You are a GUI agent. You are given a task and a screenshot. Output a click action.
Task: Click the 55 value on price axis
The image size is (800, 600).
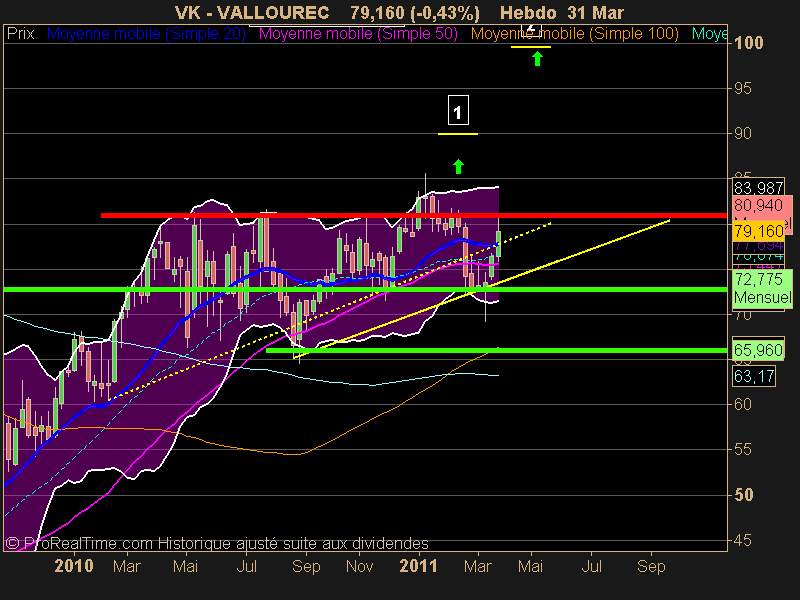click(742, 449)
